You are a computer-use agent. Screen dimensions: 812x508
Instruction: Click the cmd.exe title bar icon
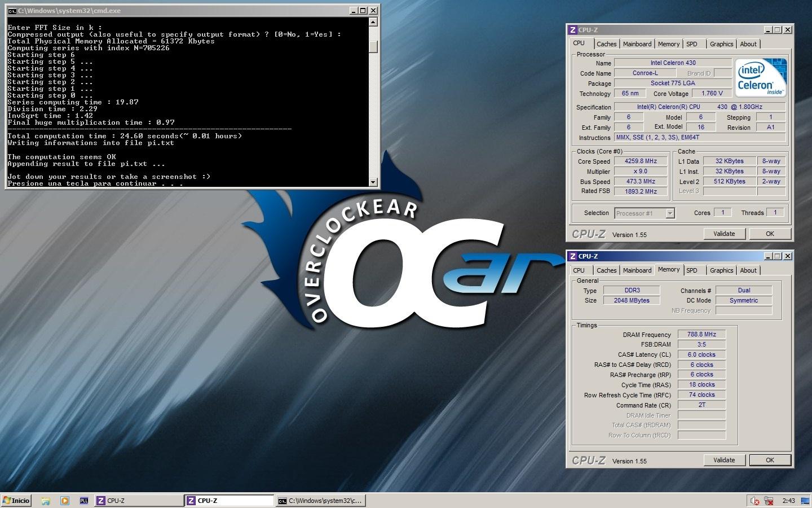click(12, 11)
